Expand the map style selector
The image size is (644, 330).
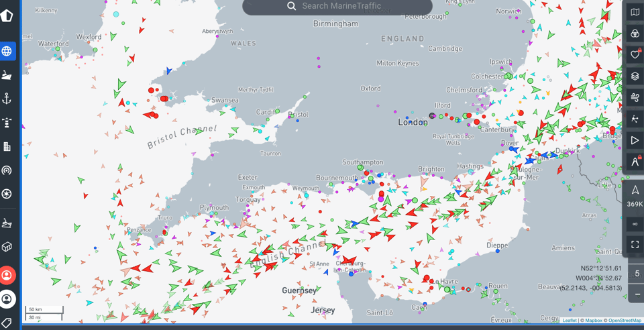point(635,12)
